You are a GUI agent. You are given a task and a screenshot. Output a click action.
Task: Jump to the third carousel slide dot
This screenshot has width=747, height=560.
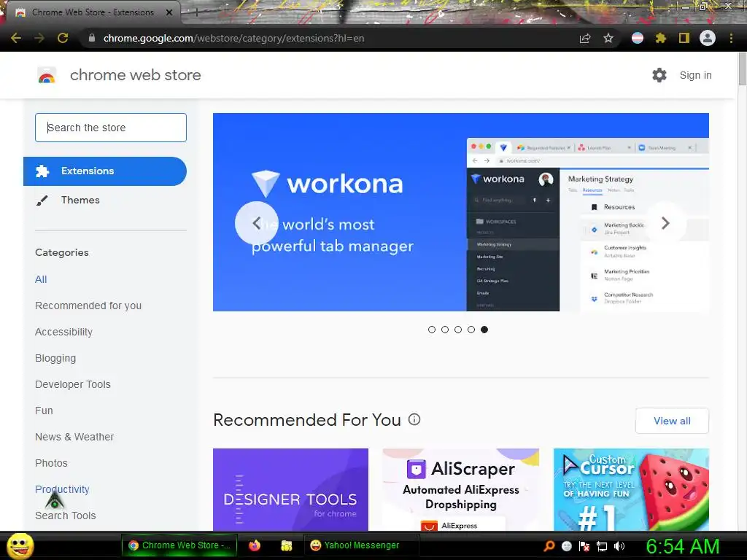(x=458, y=330)
